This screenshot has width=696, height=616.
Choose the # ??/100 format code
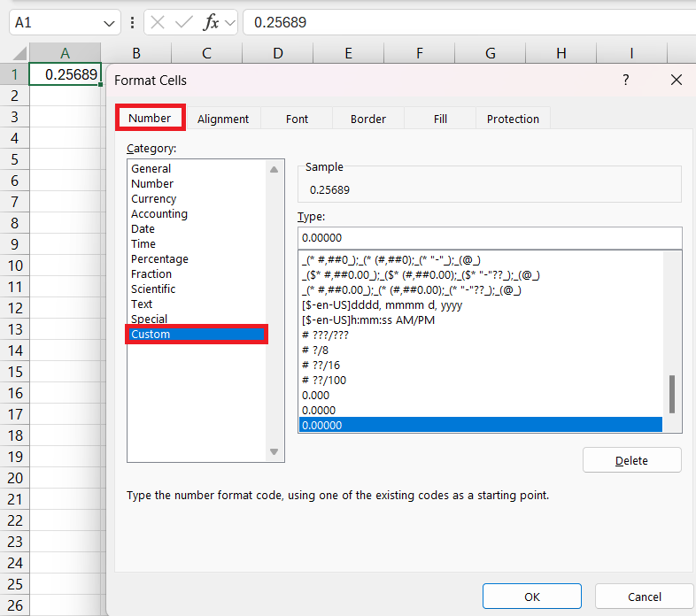point(481,381)
